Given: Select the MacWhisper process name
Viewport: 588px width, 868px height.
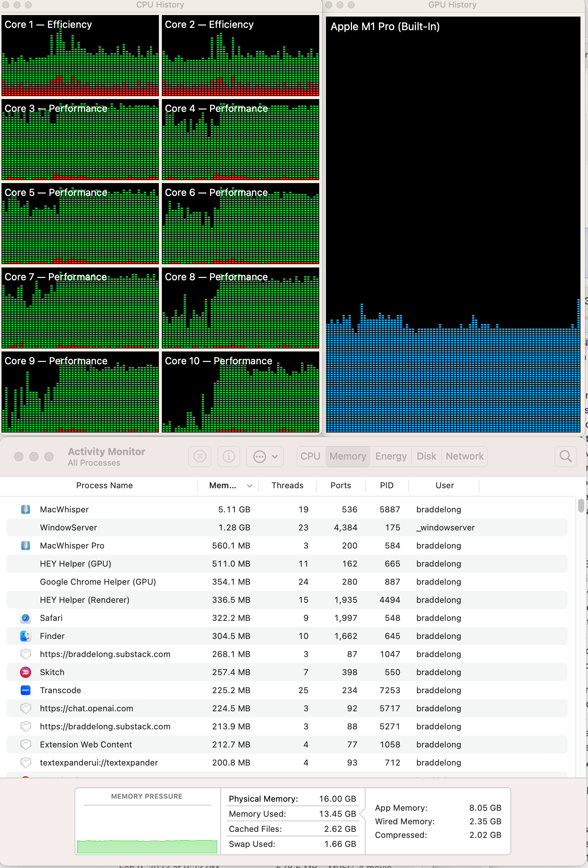Looking at the screenshot, I should [64, 509].
